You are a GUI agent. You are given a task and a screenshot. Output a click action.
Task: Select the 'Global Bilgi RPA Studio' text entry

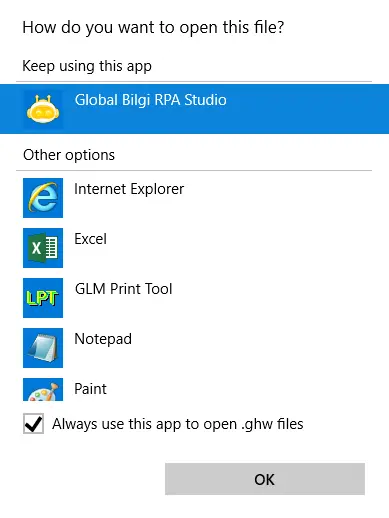[151, 100]
